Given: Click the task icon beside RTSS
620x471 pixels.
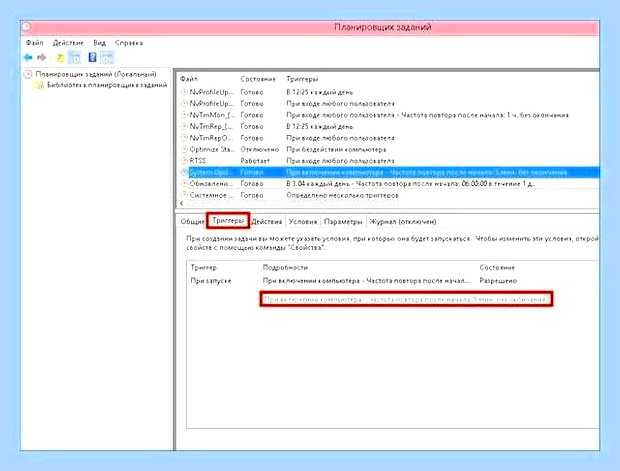Looking at the screenshot, I should coord(184,161).
